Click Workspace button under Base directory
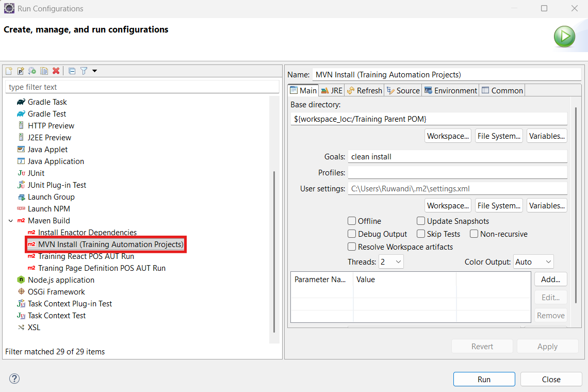Screen dimensions: 588x392 (x=448, y=136)
